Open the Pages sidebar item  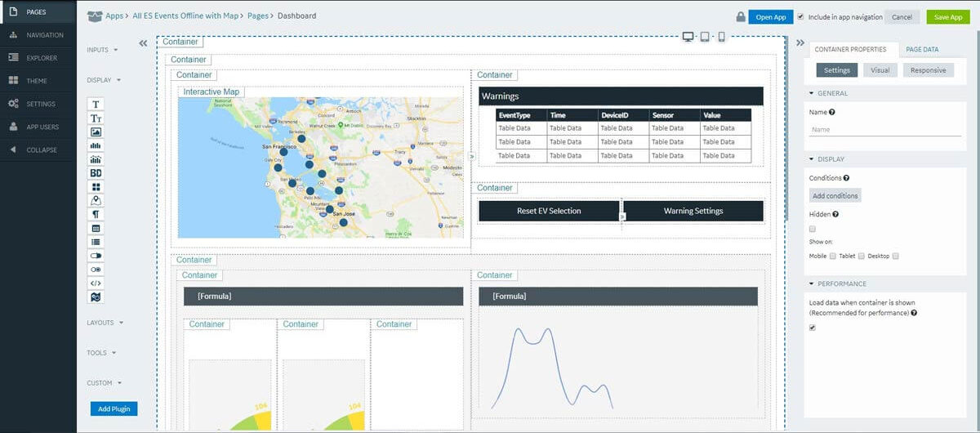tap(38, 12)
